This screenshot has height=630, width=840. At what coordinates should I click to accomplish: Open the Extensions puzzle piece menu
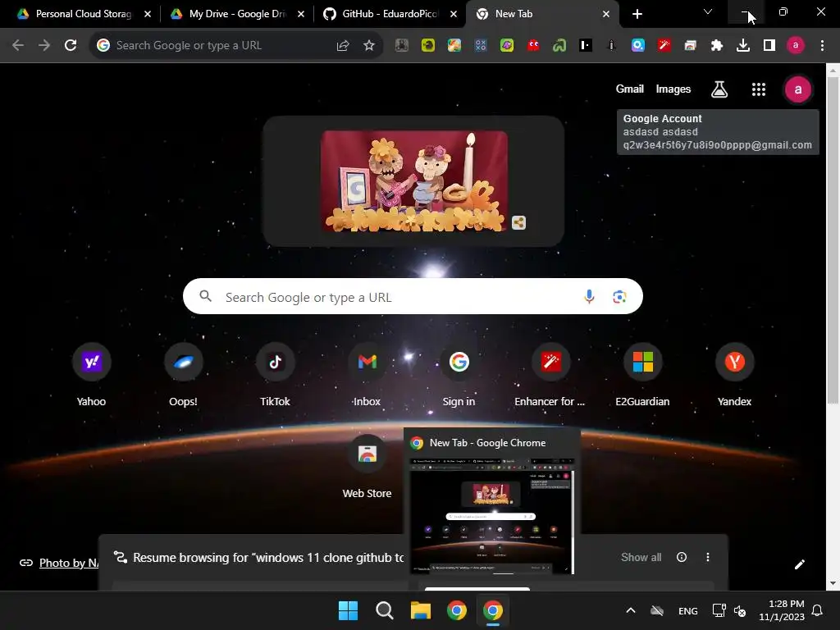point(717,46)
